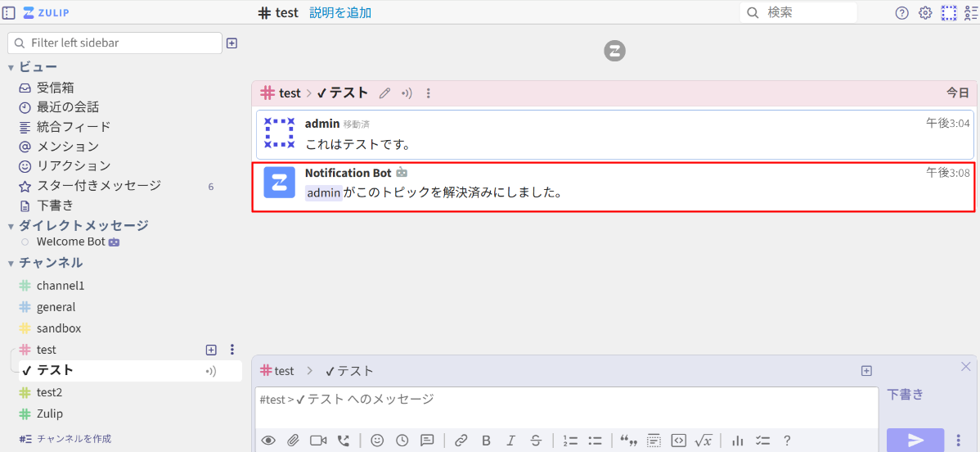Toggle the user list icon
980x452 pixels.
click(971, 13)
